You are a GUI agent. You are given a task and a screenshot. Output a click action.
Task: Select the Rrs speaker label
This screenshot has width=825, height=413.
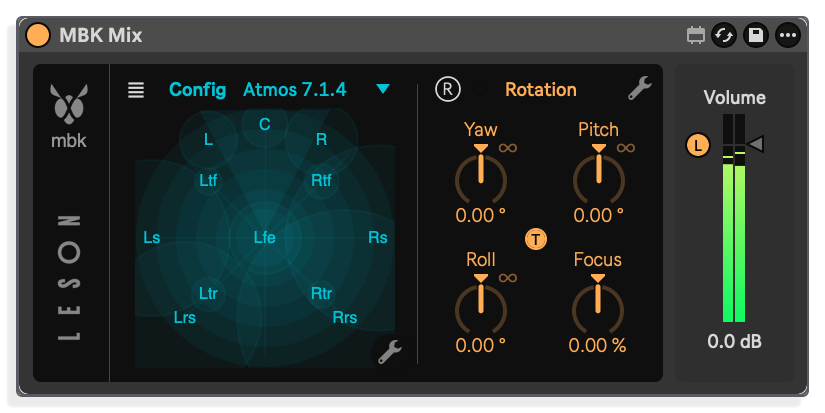coord(345,318)
